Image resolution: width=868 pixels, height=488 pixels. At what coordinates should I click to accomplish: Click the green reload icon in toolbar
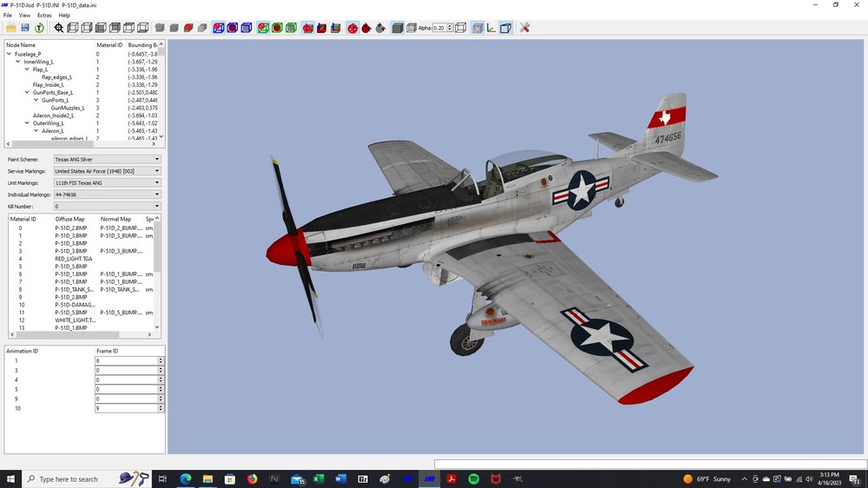click(x=39, y=28)
